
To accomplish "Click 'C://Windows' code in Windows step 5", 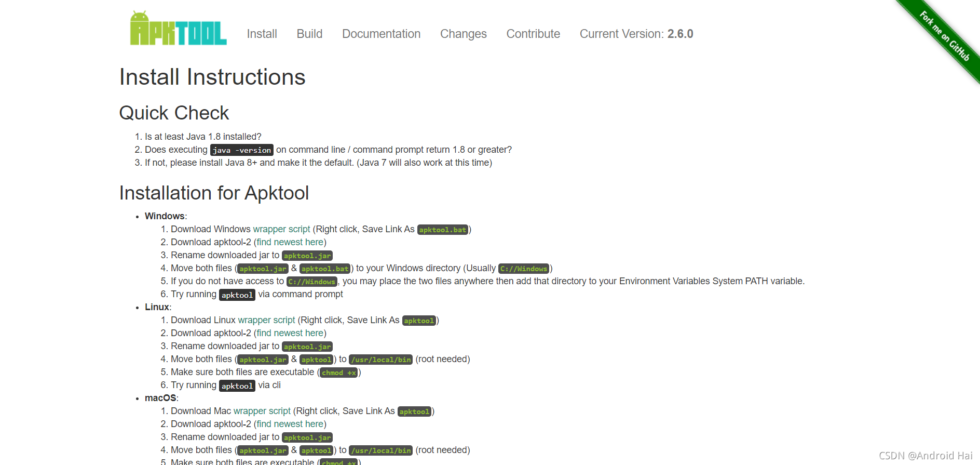I will click(312, 282).
